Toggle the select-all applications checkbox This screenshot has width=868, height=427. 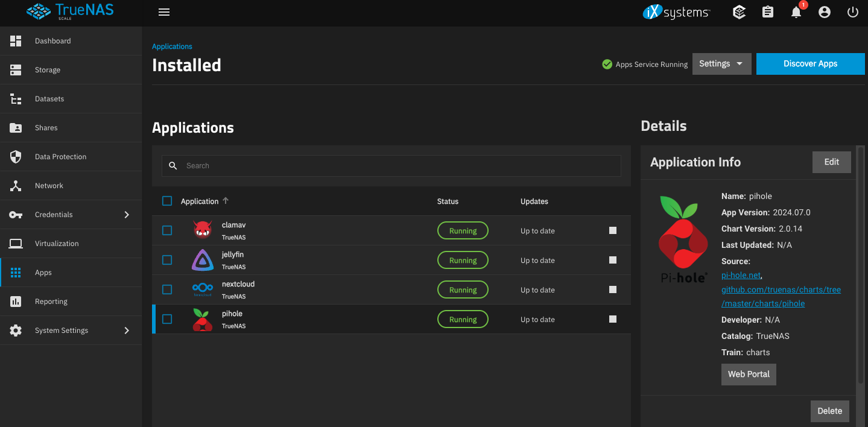pyautogui.click(x=167, y=201)
